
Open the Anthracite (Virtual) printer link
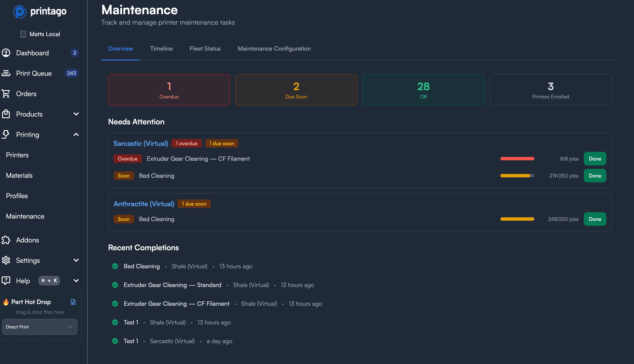click(144, 204)
